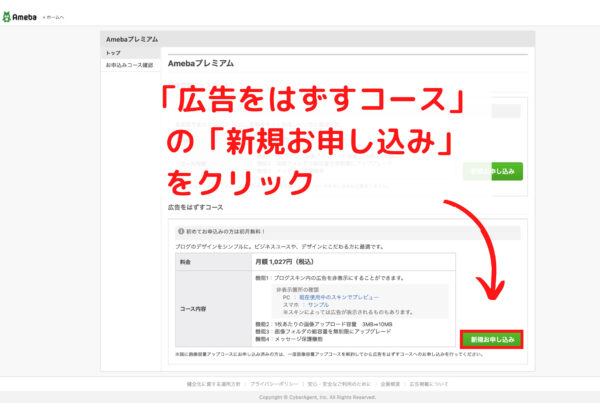This screenshot has width=600, height=403.
Task: Open お申込みコース確認 in the sidebar
Action: (x=129, y=65)
